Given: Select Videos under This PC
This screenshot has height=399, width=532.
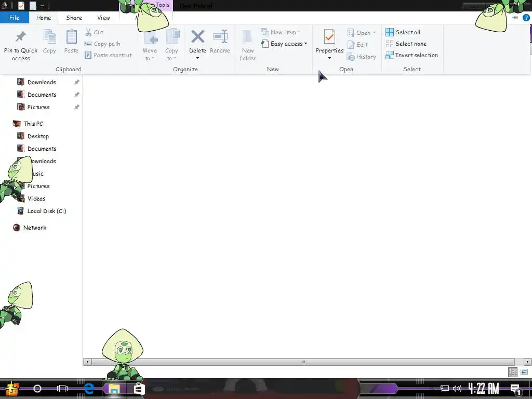Looking at the screenshot, I should pos(36,199).
